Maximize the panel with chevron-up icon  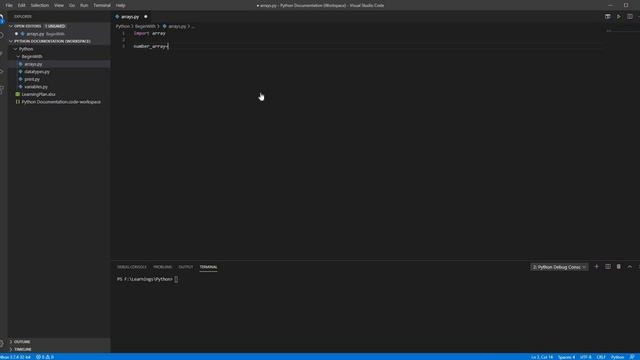coord(630,267)
